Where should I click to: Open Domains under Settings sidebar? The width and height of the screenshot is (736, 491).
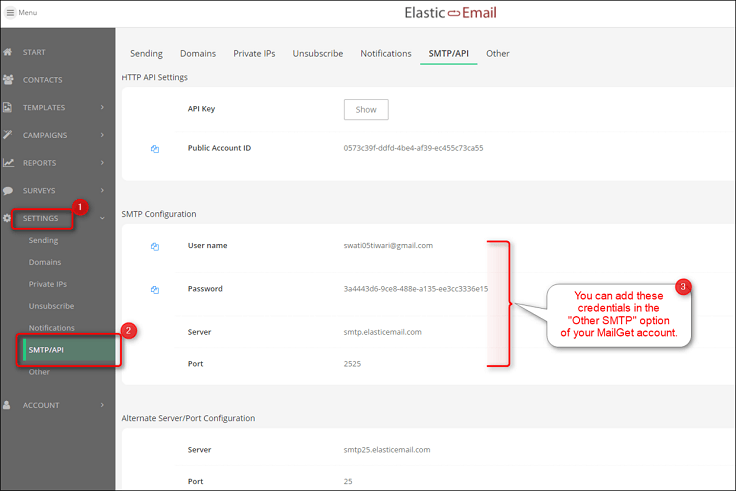click(x=45, y=262)
